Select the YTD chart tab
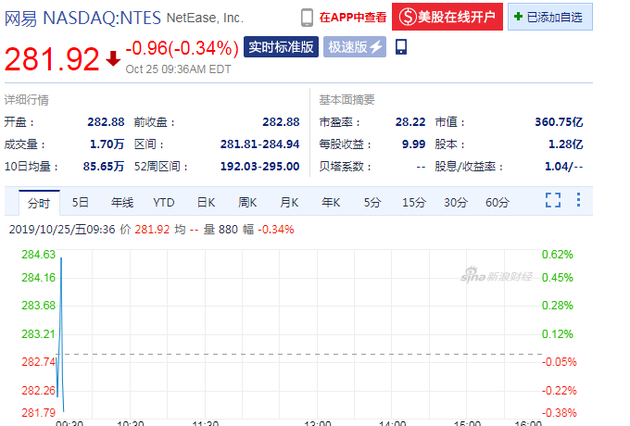The width and height of the screenshot is (630, 426). tap(164, 202)
